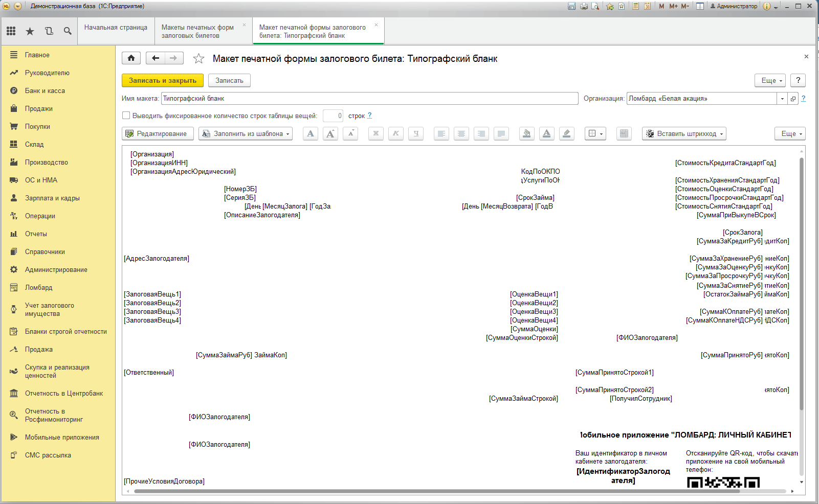Click Администрирование gear icon
819x504 pixels.
tap(14, 269)
